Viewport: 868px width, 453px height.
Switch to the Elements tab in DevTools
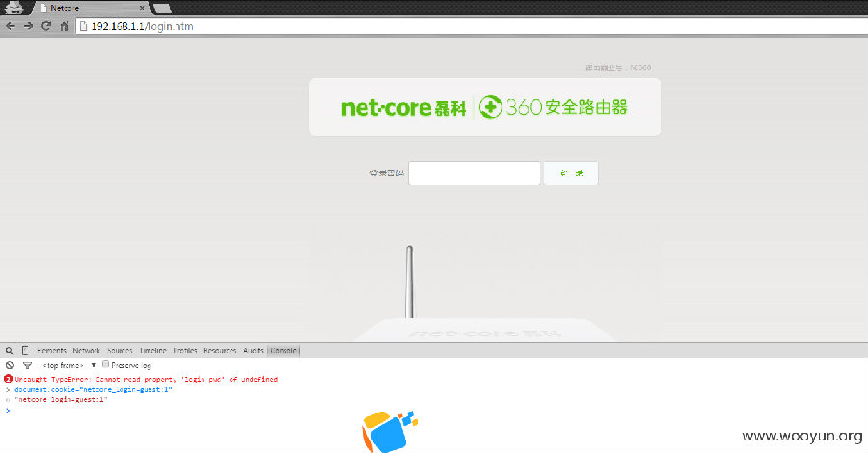tap(51, 351)
